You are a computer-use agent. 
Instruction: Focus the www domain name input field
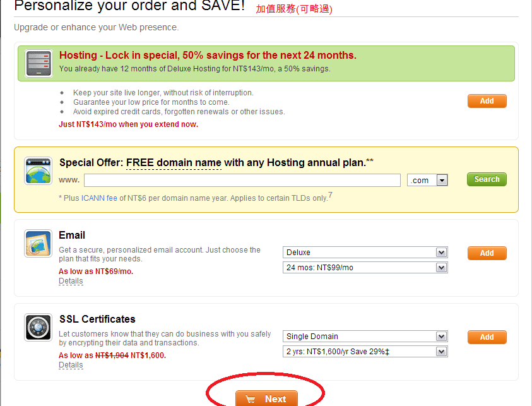242,180
